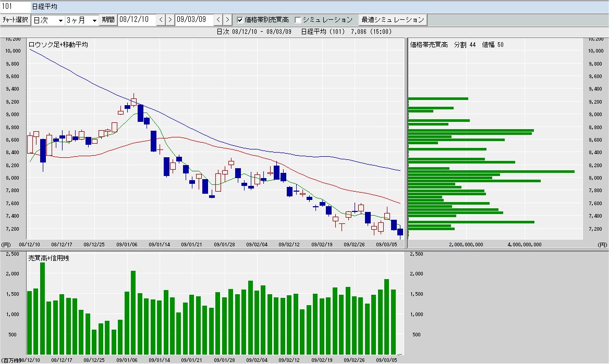Image resolution: width=609 pixels, height=364 pixels.
Task: Click the ロウソク足+移動平均 chart title
Action: click(58, 45)
